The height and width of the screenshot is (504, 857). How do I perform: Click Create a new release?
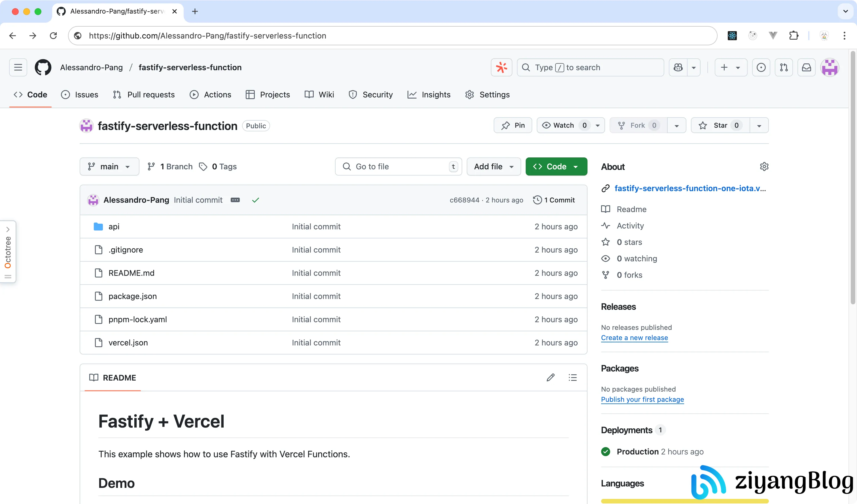tap(634, 338)
